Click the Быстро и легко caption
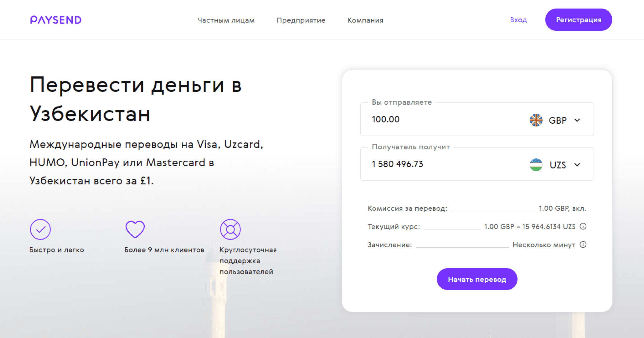Viewport: 644px width, 338px height. tap(57, 250)
